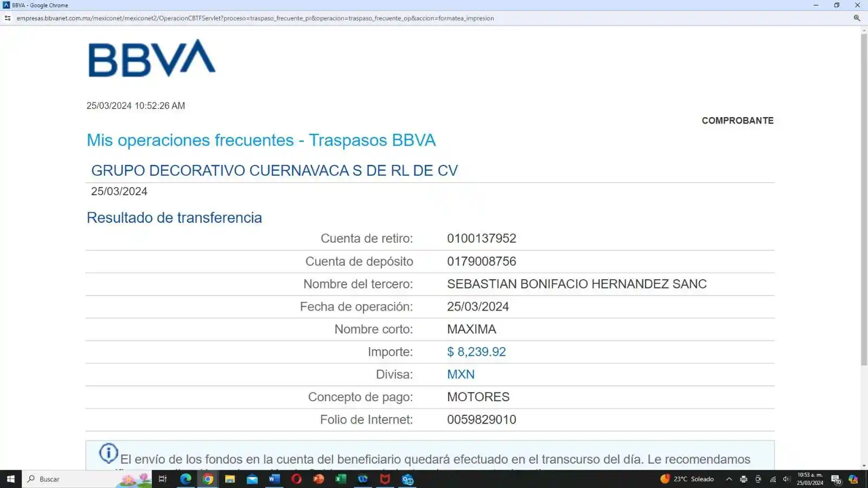Launch Microsoft Word from the taskbar
Screen dimensions: 868x488
click(x=274, y=479)
